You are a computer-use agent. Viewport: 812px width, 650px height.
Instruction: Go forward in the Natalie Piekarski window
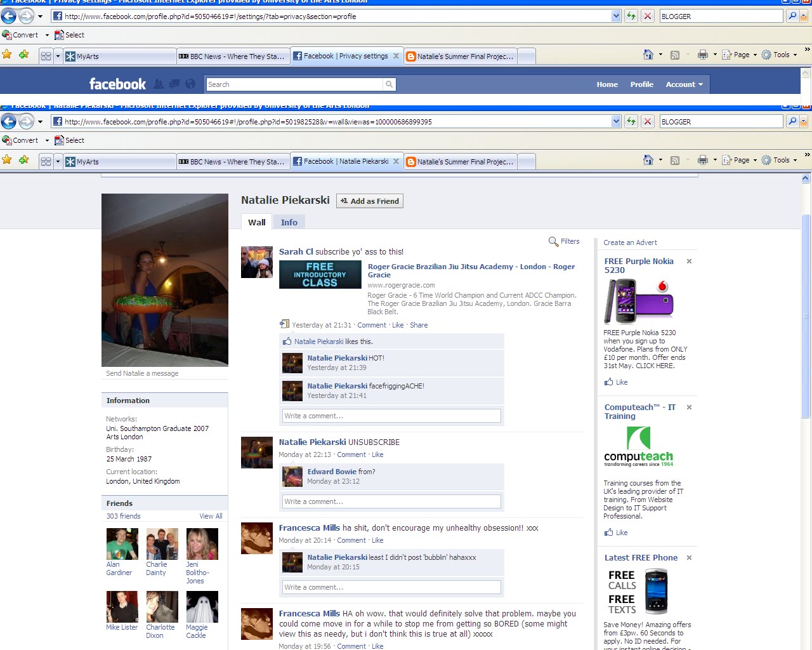point(26,121)
